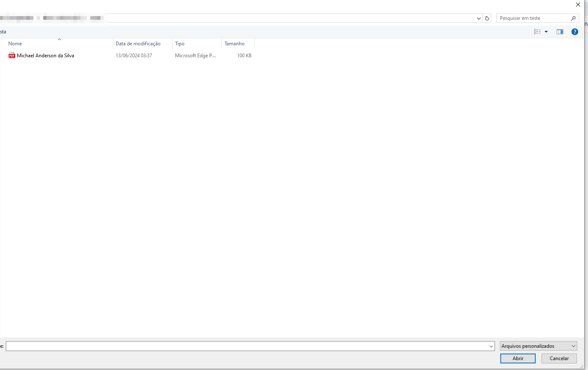The image size is (588, 370).
Task: Sort by the Nome column header
Action: click(x=15, y=44)
